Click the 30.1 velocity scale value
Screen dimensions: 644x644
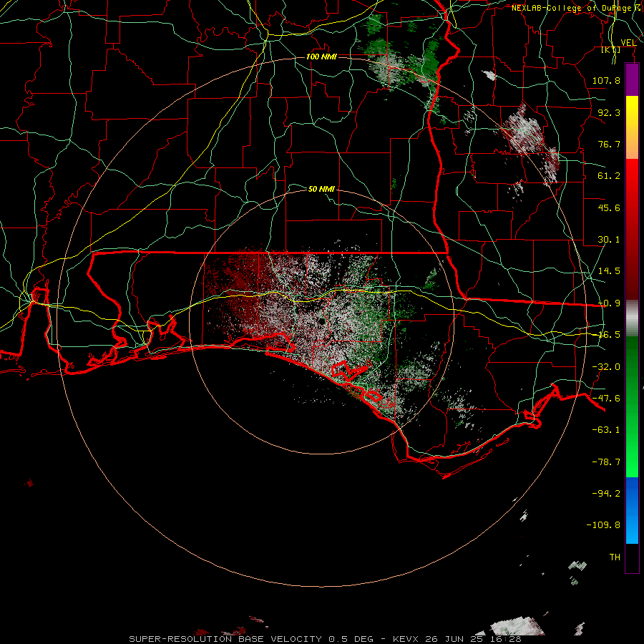(x=609, y=240)
